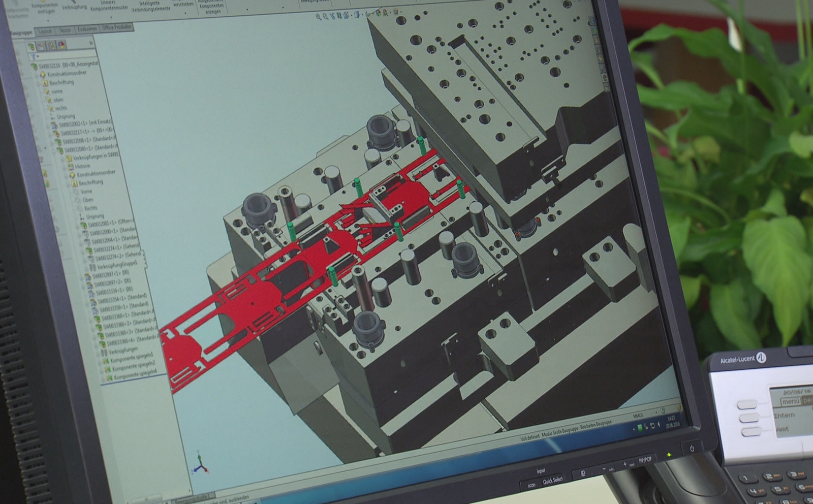Show hidden system tray icons arrow

(x=634, y=429)
